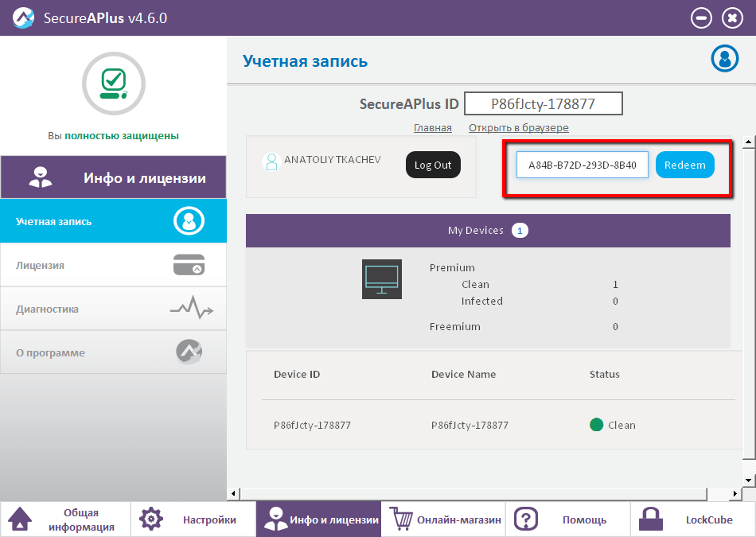
Task: Select the home icon on Общая информация tab
Action: 22,518
